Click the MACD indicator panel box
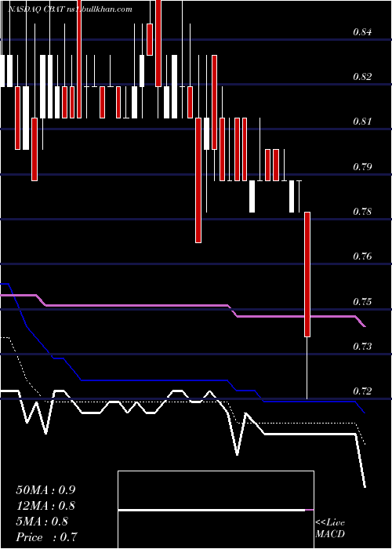 click(216, 510)
